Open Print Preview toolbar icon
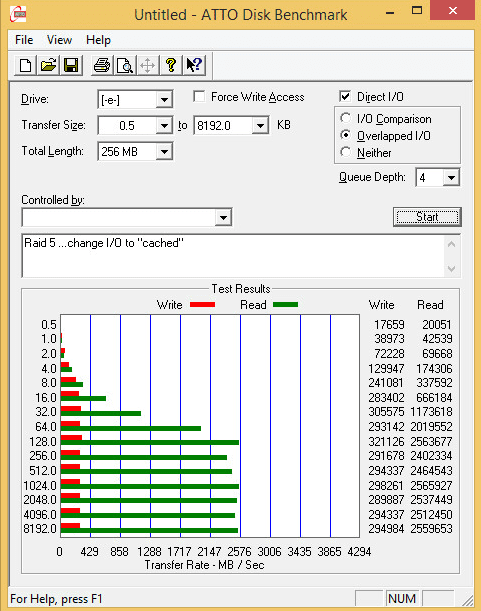 click(x=125, y=65)
